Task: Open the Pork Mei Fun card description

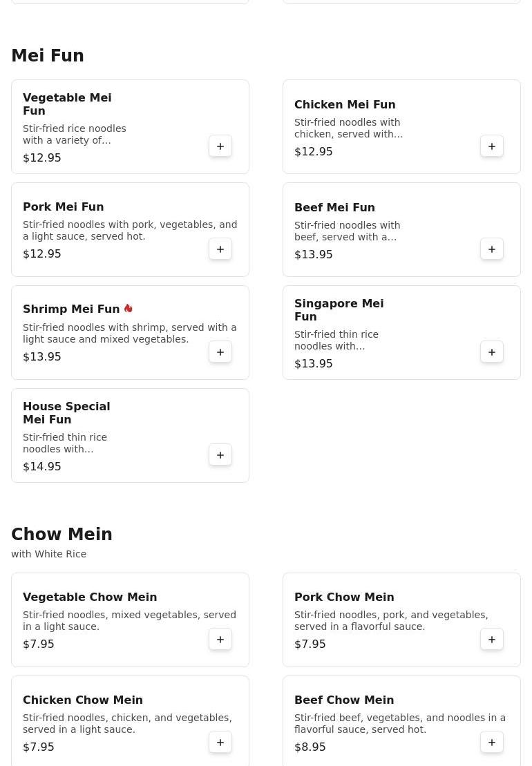Action: pyautogui.click(x=130, y=230)
